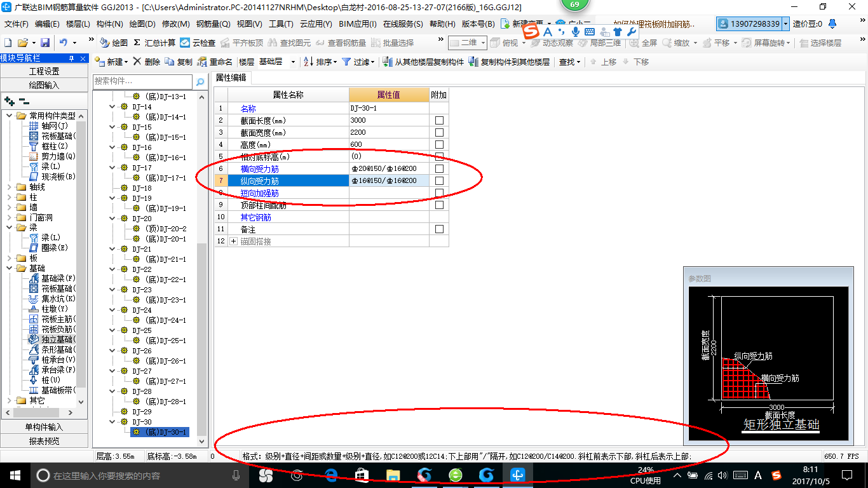
Task: Click 单构件输入 panel button
Action: (44, 427)
